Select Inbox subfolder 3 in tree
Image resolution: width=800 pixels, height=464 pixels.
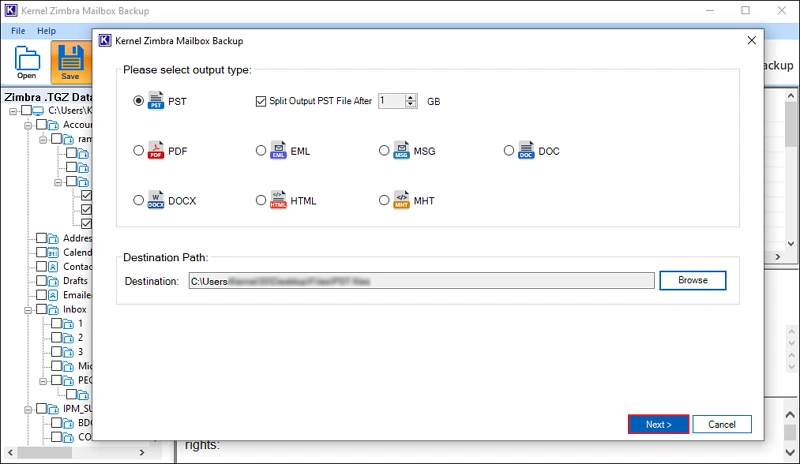pos(80,352)
